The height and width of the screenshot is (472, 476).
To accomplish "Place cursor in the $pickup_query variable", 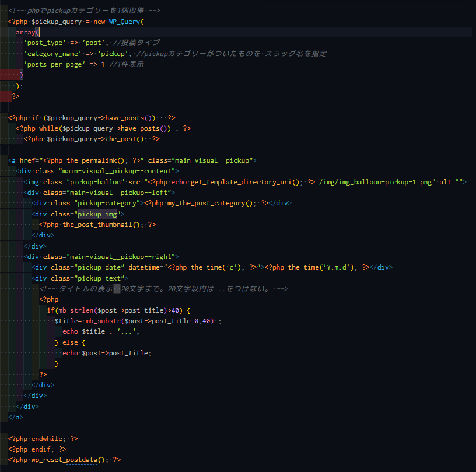I will (50, 20).
